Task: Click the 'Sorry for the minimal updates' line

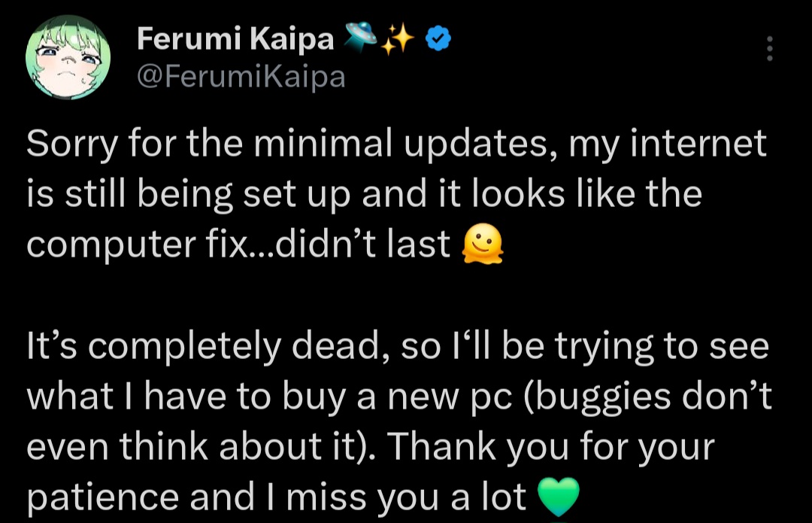Action: pos(397,144)
